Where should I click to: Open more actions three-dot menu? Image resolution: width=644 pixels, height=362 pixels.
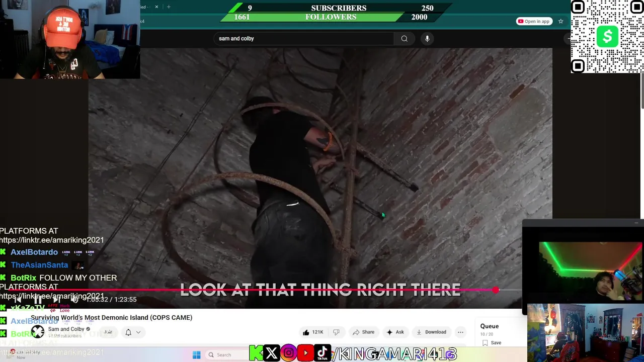(x=460, y=332)
